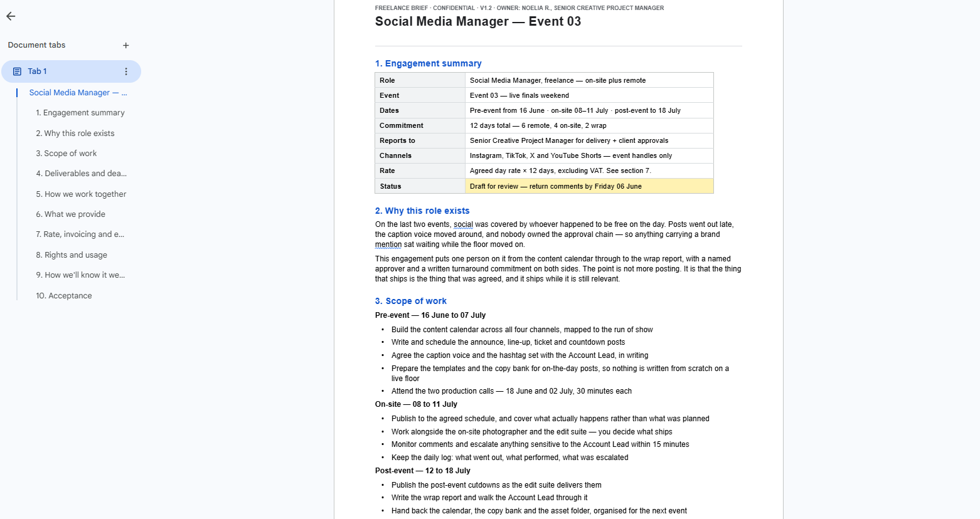Click the underlined word 'mention' in paragraph
The width and height of the screenshot is (980, 519).
(x=388, y=244)
